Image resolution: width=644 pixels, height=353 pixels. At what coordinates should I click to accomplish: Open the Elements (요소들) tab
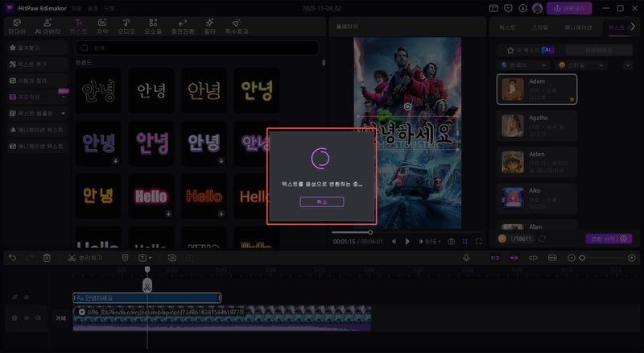(x=153, y=27)
